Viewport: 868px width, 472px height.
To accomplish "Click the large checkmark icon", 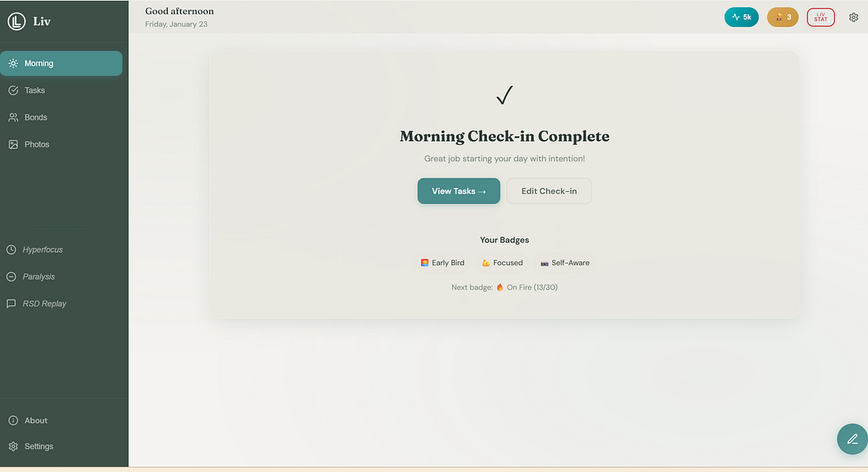I will click(x=504, y=95).
